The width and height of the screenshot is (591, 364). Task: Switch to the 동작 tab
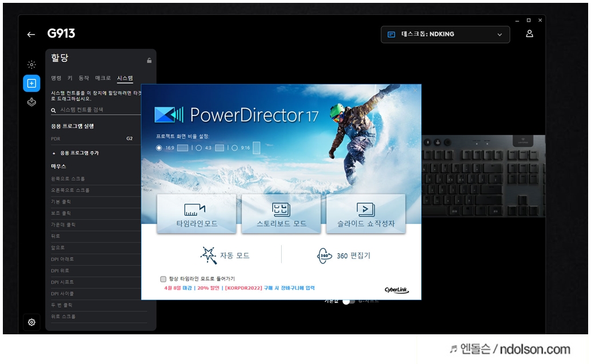(x=83, y=78)
